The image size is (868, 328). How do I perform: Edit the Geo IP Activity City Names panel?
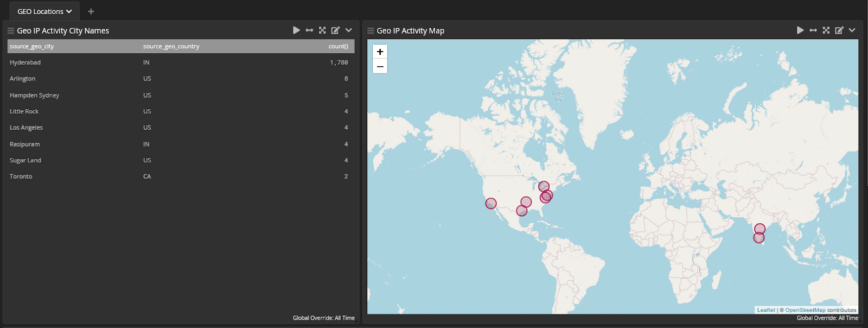335,30
